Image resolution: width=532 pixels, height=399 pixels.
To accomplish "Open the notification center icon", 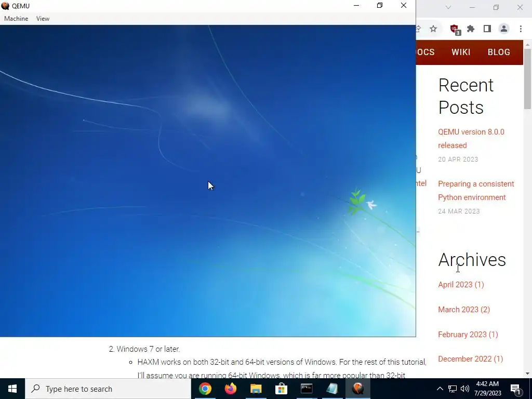I will click(x=516, y=389).
